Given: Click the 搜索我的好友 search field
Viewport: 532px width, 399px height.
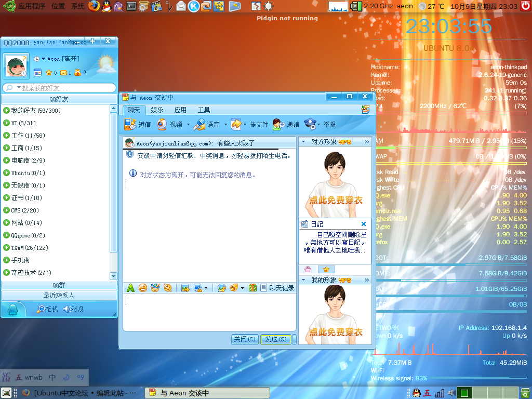Looking at the screenshot, I should point(59,88).
